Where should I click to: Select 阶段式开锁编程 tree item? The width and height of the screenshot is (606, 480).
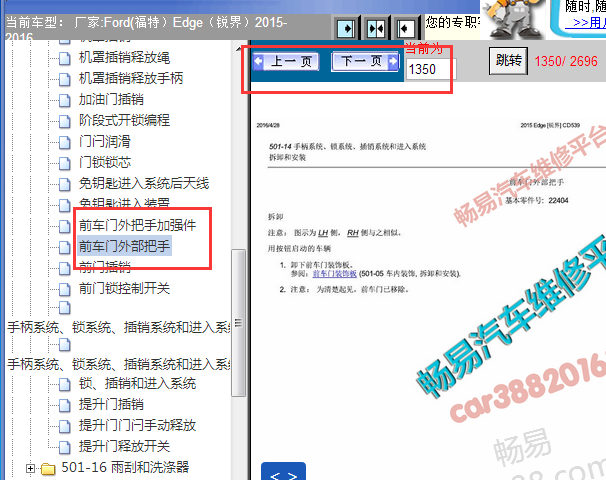pos(124,120)
